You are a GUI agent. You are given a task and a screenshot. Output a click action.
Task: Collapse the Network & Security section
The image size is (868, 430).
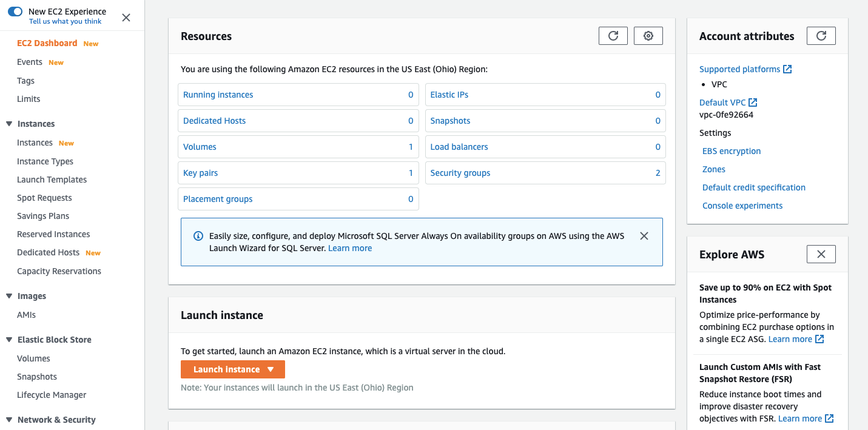point(9,420)
